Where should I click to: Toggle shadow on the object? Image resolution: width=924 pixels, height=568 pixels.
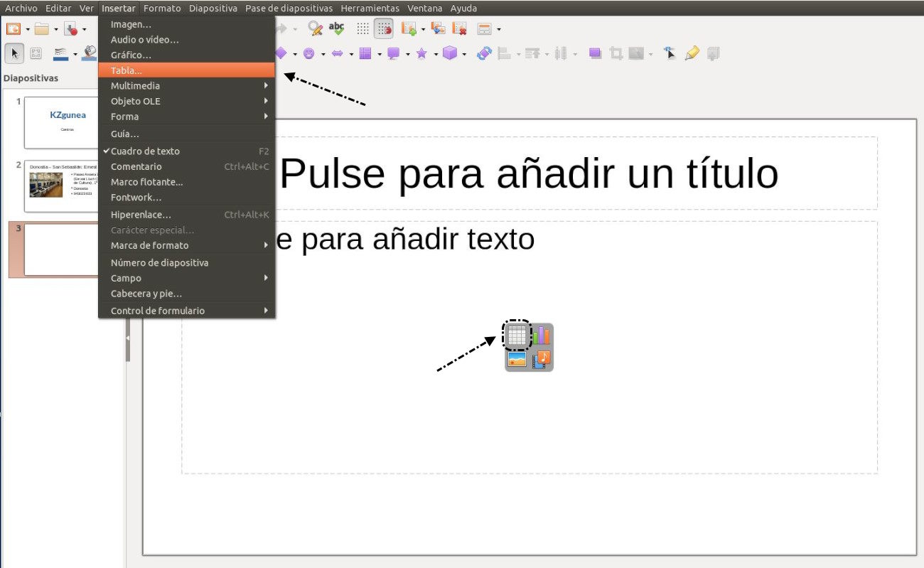(x=596, y=53)
